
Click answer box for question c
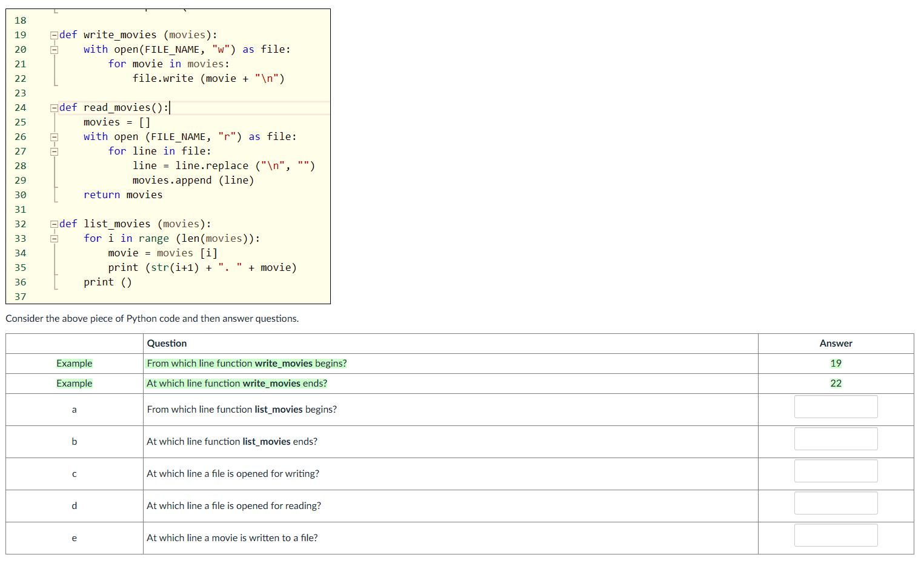point(836,471)
